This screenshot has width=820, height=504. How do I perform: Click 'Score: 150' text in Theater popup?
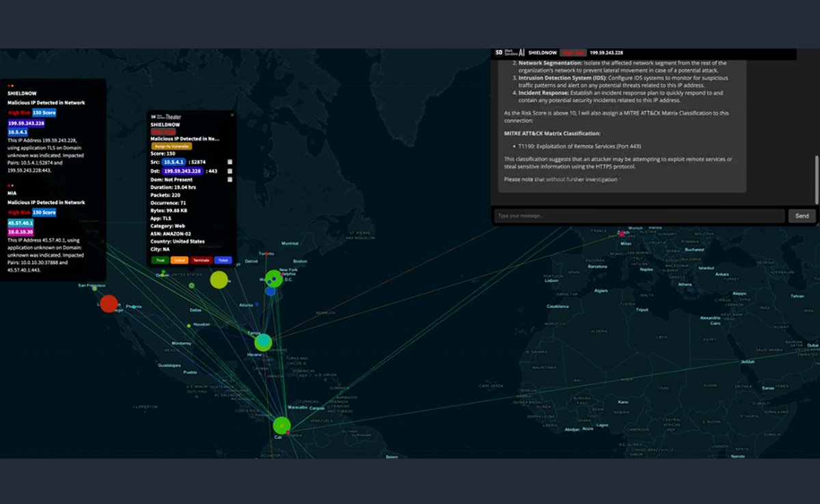click(165, 154)
